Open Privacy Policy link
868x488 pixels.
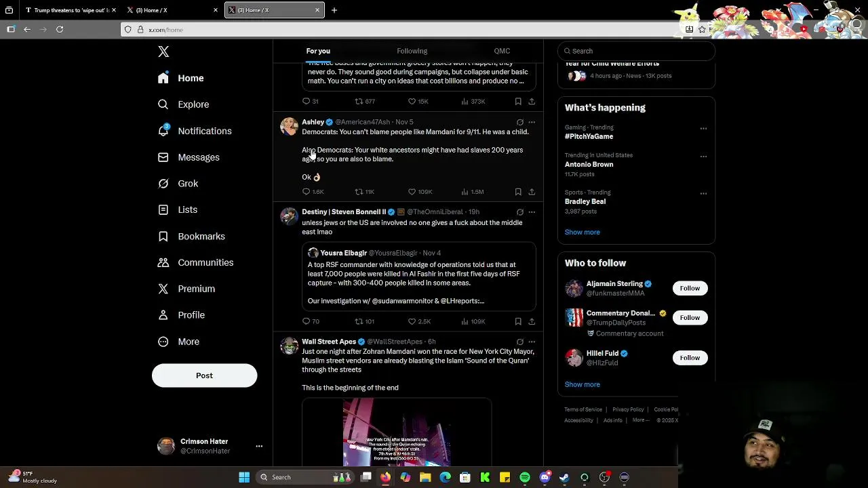628,409
